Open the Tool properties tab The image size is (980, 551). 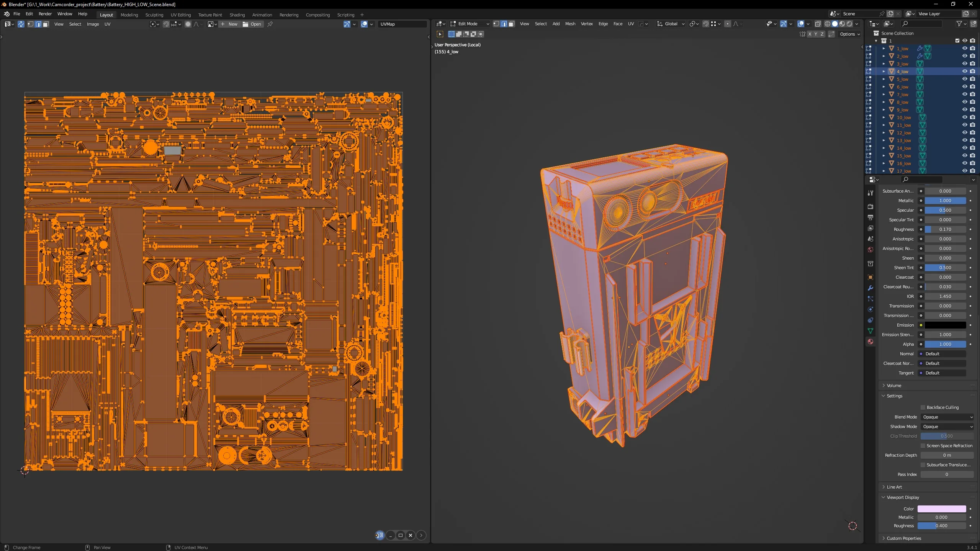[x=870, y=193]
